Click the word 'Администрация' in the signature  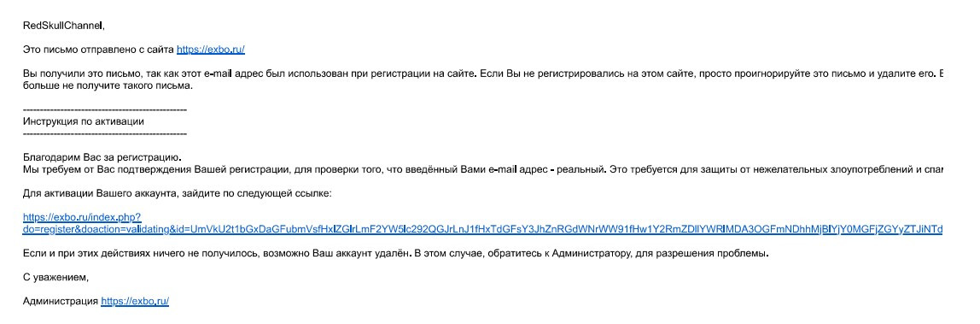pyautogui.click(x=61, y=302)
